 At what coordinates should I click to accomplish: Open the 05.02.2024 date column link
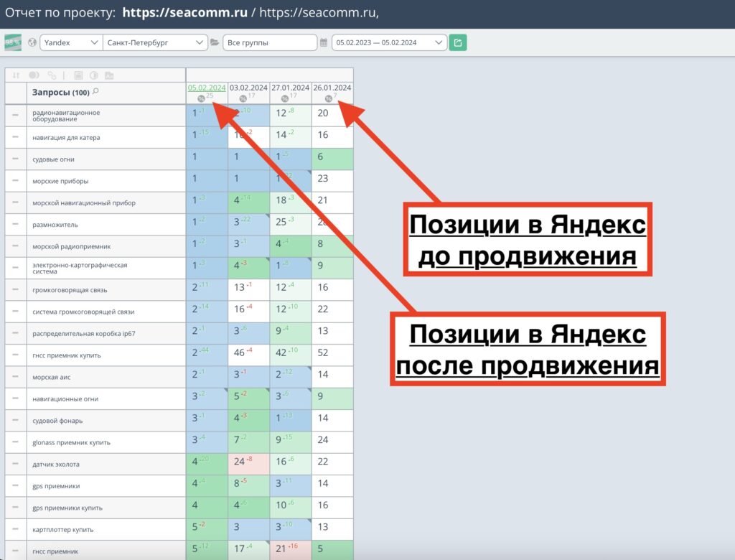[207, 88]
